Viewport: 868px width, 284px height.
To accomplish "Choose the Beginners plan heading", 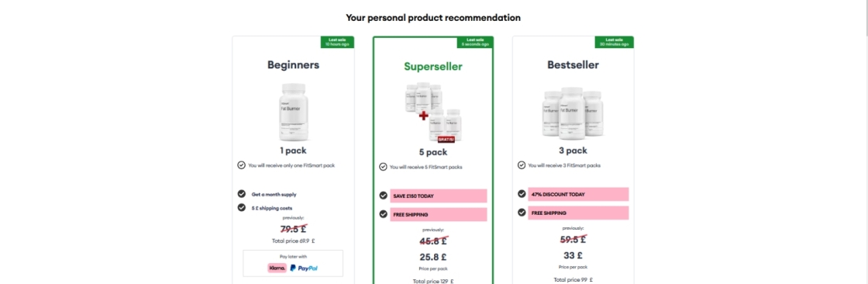I will 294,65.
